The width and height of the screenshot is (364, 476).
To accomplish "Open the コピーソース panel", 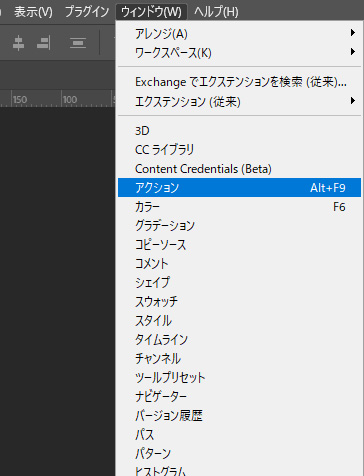I will (239, 245).
